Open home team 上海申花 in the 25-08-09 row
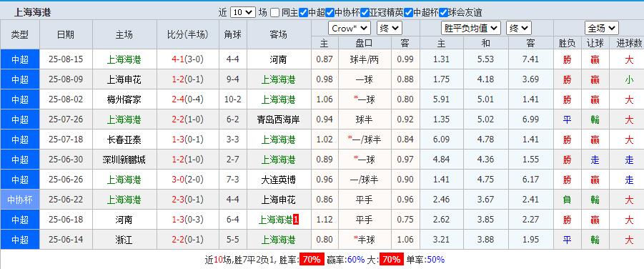Screen dimensions: 644x269 pos(124,79)
